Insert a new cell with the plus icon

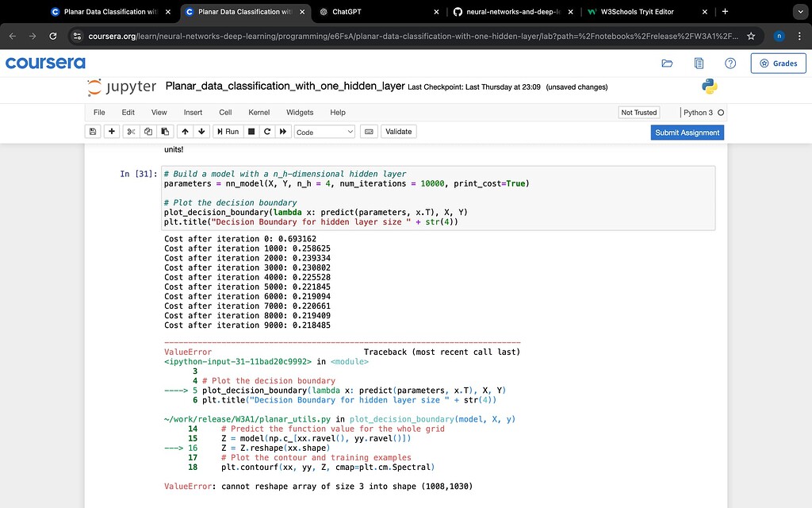pyautogui.click(x=111, y=131)
